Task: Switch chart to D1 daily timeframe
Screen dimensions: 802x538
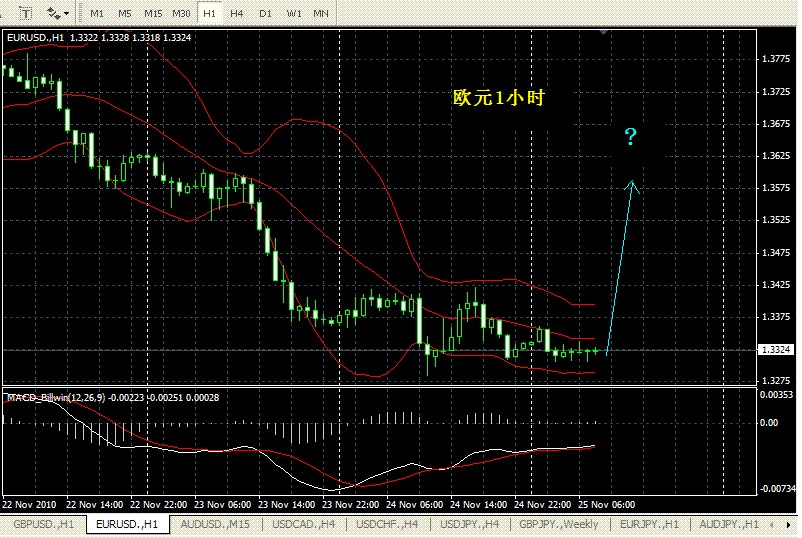Action: [265, 14]
